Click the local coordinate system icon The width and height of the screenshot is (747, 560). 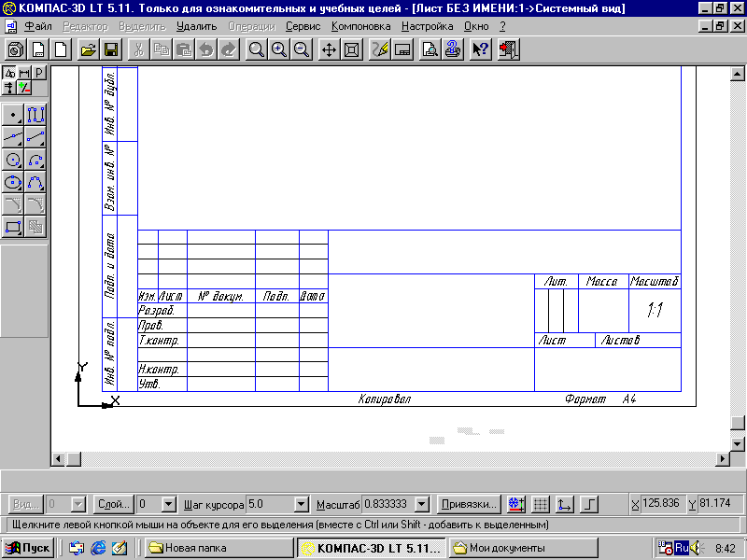pyautogui.click(x=565, y=504)
